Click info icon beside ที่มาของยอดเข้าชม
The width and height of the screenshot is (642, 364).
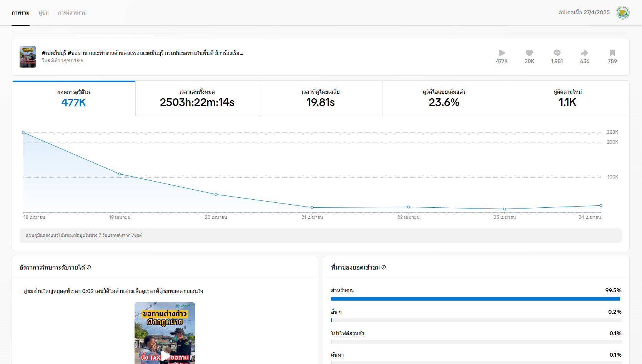pos(384,267)
